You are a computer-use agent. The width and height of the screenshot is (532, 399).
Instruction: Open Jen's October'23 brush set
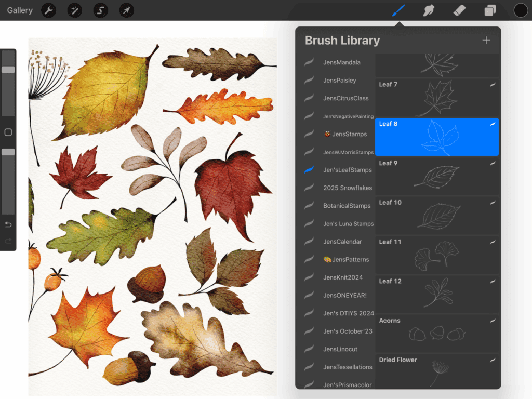(348, 331)
